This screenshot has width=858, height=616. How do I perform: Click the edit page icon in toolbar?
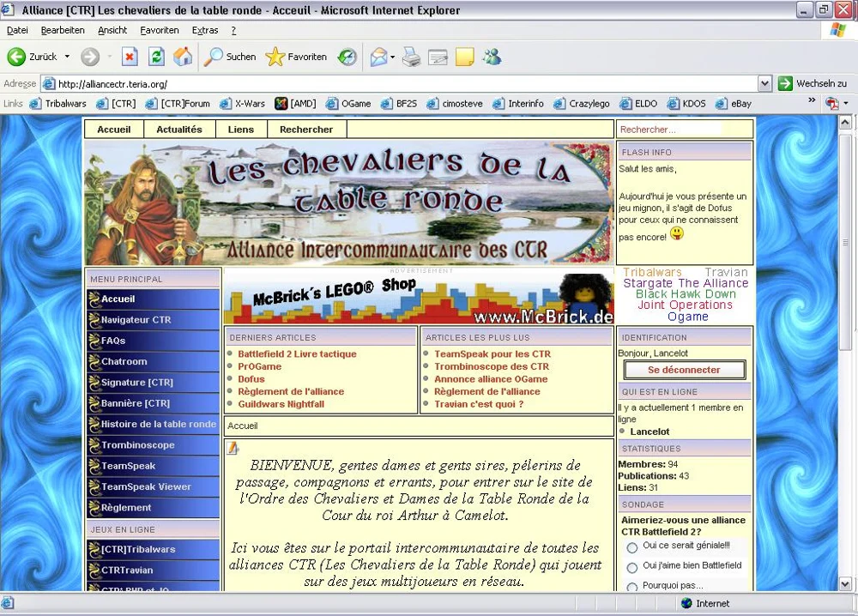point(438,57)
